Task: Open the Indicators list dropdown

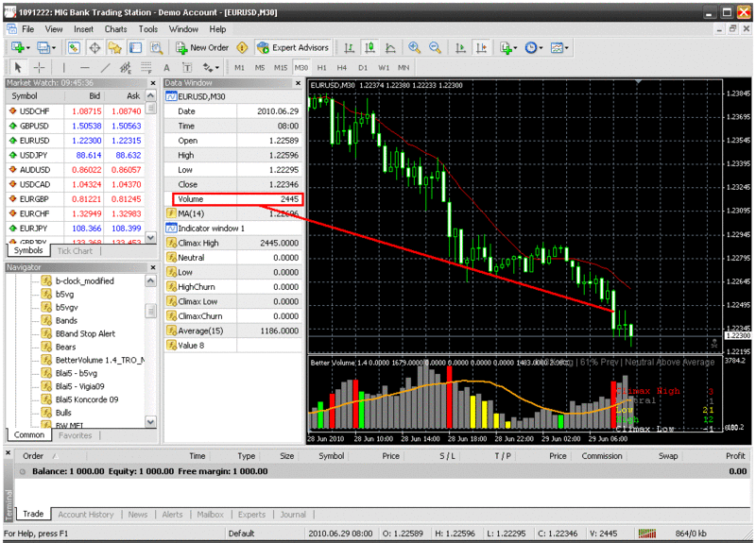Action: click(508, 47)
